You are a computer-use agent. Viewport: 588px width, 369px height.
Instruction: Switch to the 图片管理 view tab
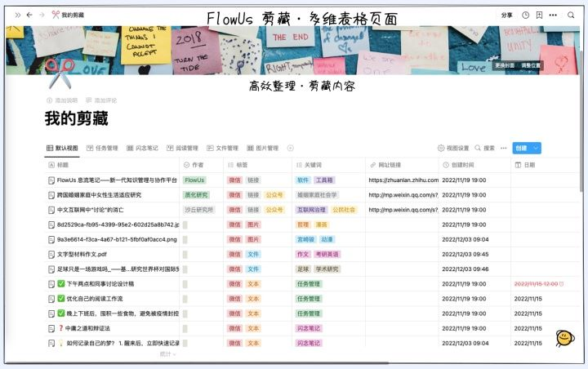point(262,148)
